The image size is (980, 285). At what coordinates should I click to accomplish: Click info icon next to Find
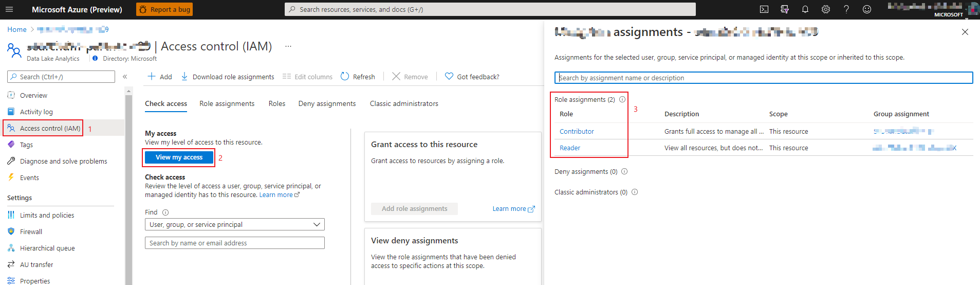(165, 212)
